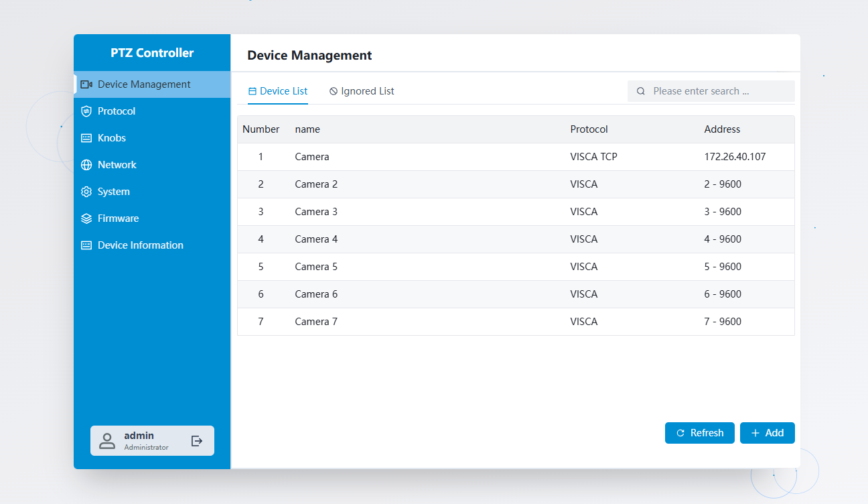Click the 5 - 9600 address cell

coord(723,267)
